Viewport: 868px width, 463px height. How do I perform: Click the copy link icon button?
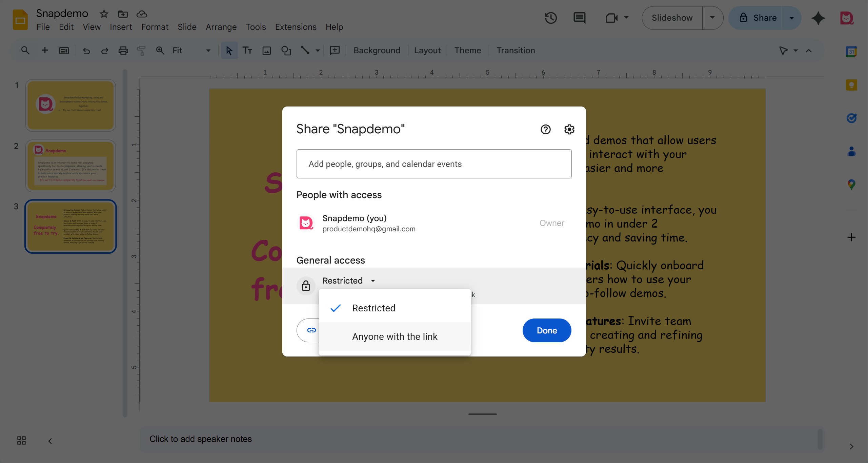coord(311,330)
